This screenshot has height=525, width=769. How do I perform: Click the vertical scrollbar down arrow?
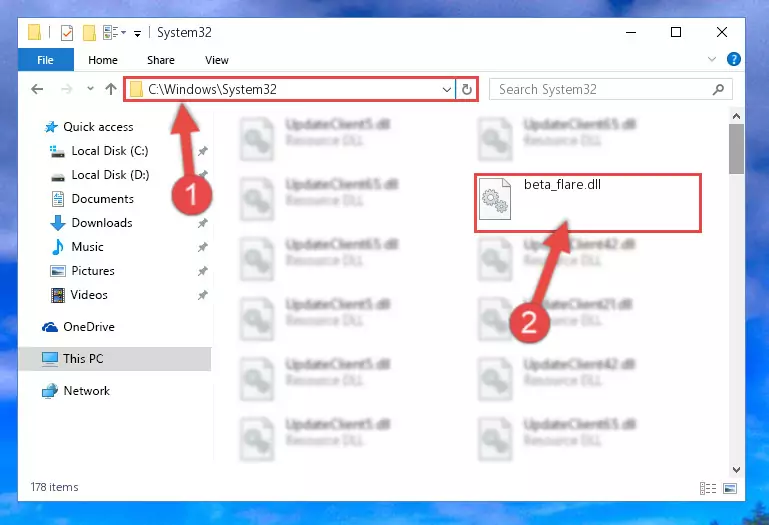coord(736,470)
